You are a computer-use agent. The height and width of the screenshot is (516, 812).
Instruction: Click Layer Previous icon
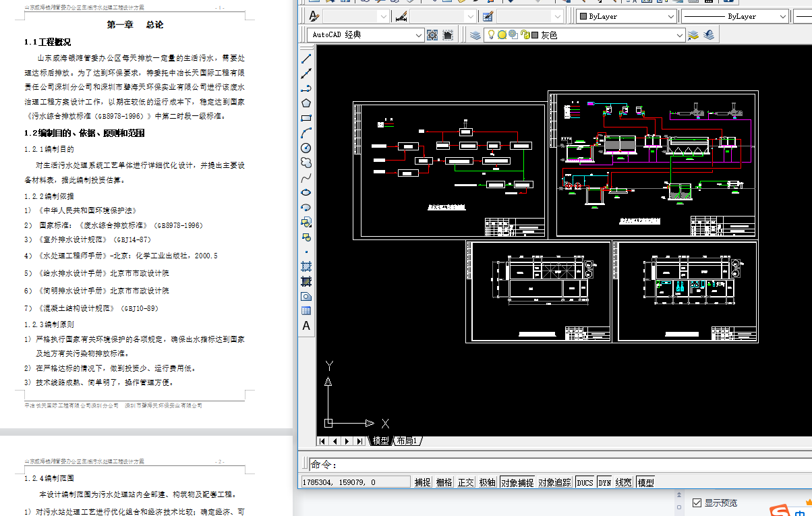[x=709, y=34]
